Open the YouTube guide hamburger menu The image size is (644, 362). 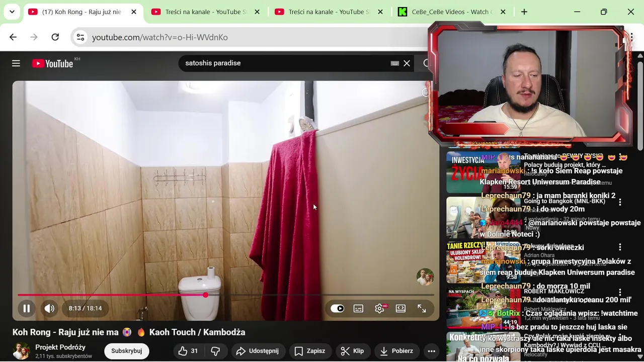click(x=16, y=63)
